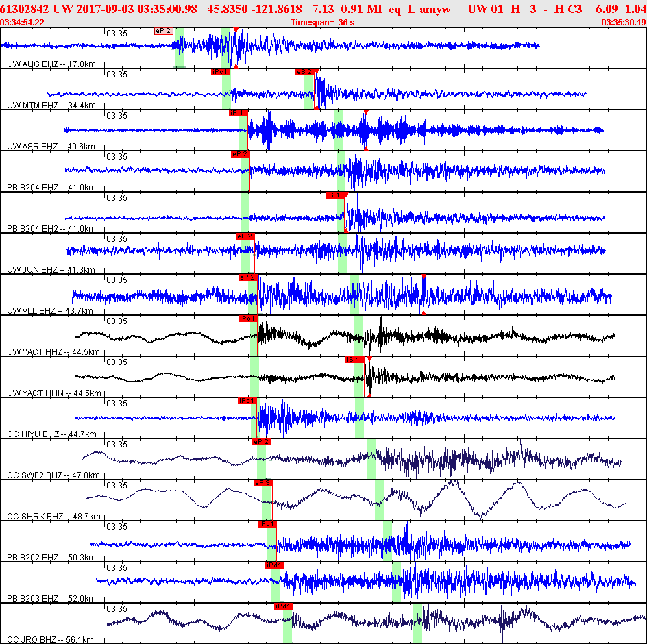Viewport: 647px width, 644px height.
Task: Click the label 'PB B203 EHZ -- 52.0km'
Action: coord(51,599)
